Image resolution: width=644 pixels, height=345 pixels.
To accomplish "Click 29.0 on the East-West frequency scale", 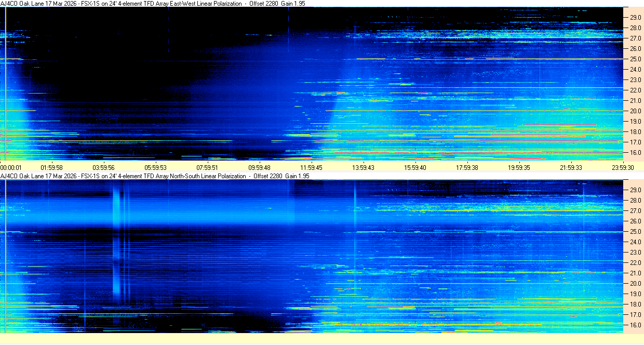I will click(636, 18).
